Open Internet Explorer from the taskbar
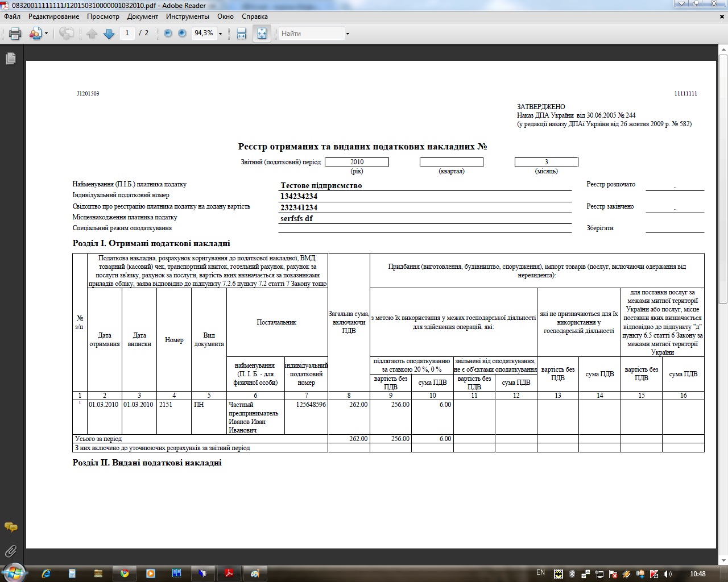Viewport: 728px width, 582px height. pos(46,573)
